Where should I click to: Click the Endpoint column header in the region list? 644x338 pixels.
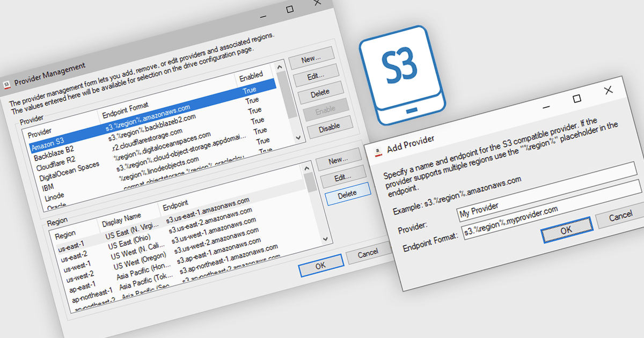pyautogui.click(x=175, y=204)
